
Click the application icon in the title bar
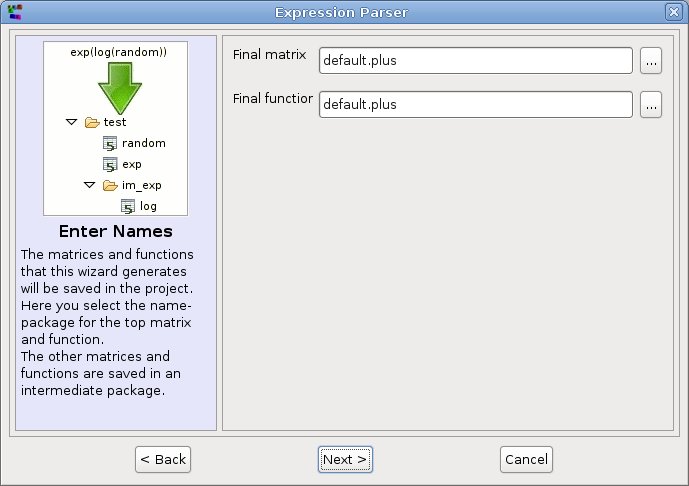(x=14, y=11)
